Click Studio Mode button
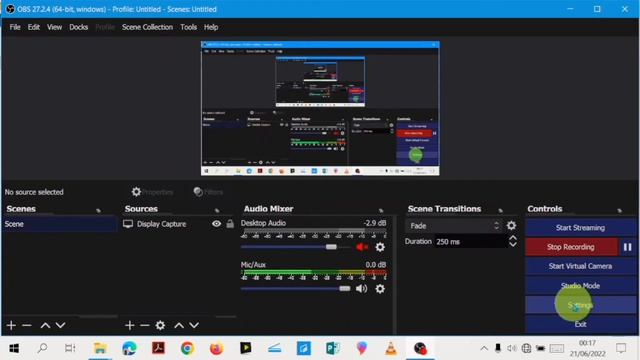This screenshot has height=360, width=640. coord(580,286)
